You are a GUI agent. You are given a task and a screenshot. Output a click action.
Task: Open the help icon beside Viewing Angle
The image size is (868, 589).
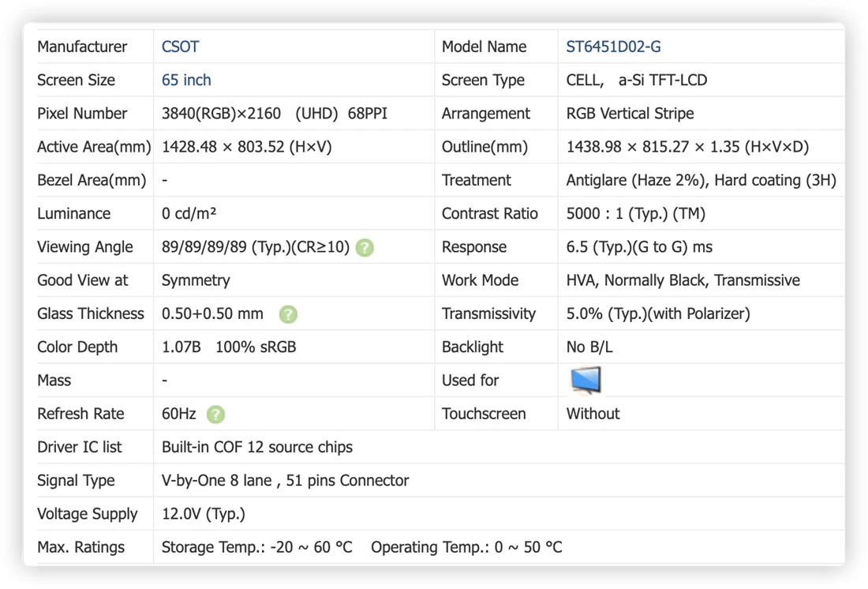click(x=365, y=247)
